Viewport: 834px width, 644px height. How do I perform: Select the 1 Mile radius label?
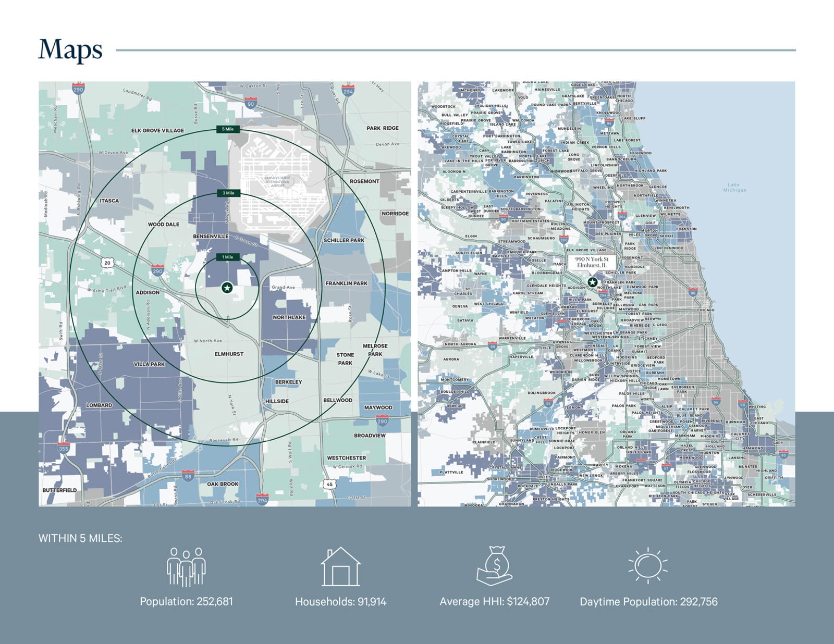(228, 257)
